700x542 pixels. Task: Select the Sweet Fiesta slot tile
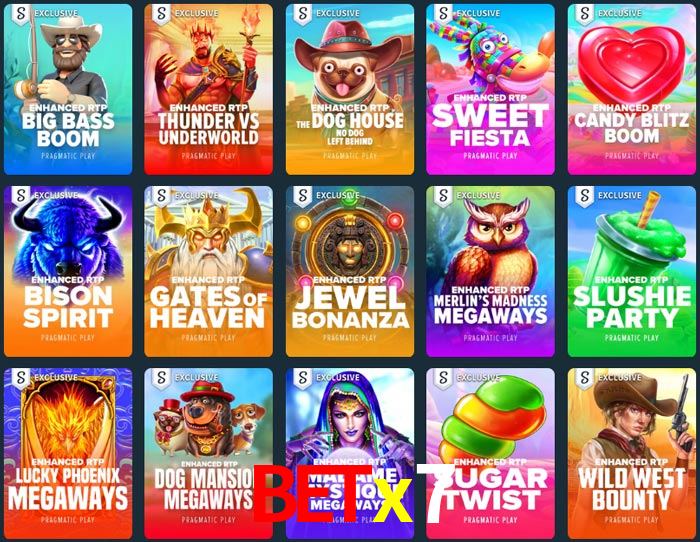pyautogui.click(x=491, y=89)
